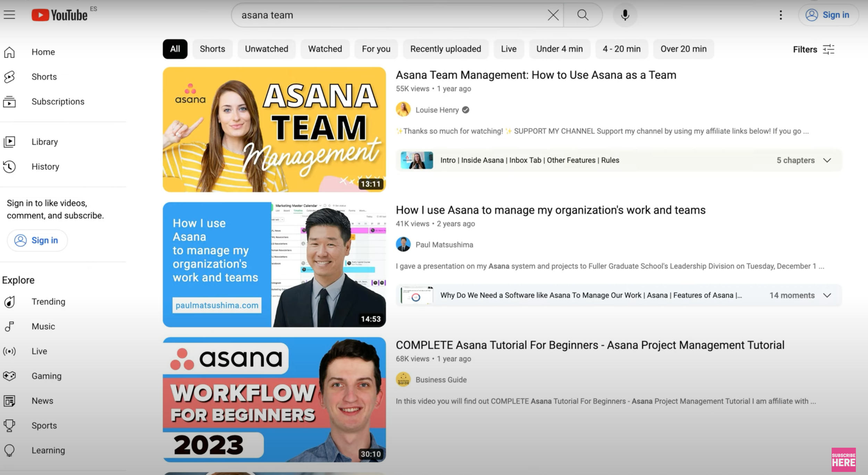Select the Under 4 min chip
This screenshot has height=475, width=868.
click(x=559, y=49)
